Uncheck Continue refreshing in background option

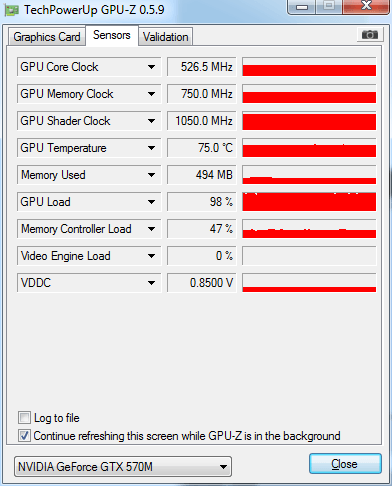click(x=24, y=436)
